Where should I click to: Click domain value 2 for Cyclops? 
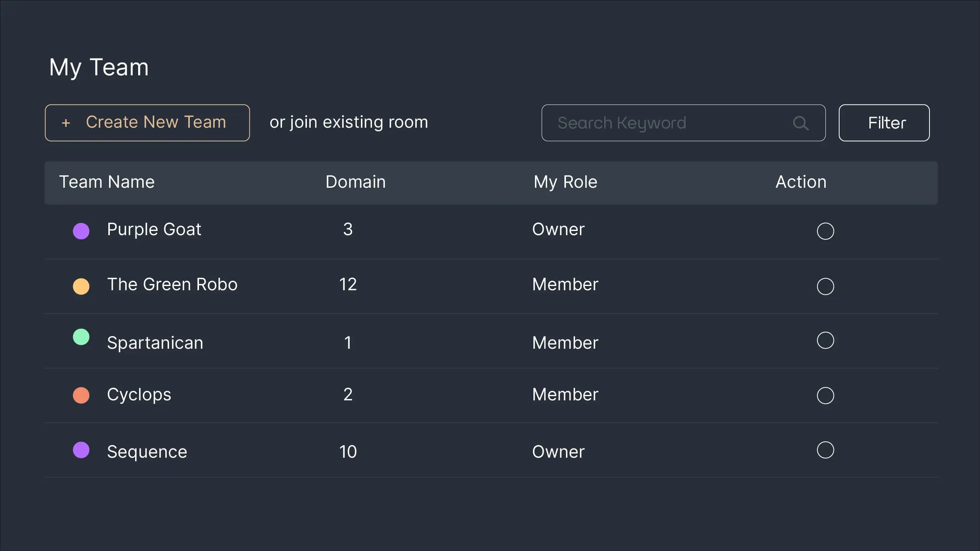(348, 395)
